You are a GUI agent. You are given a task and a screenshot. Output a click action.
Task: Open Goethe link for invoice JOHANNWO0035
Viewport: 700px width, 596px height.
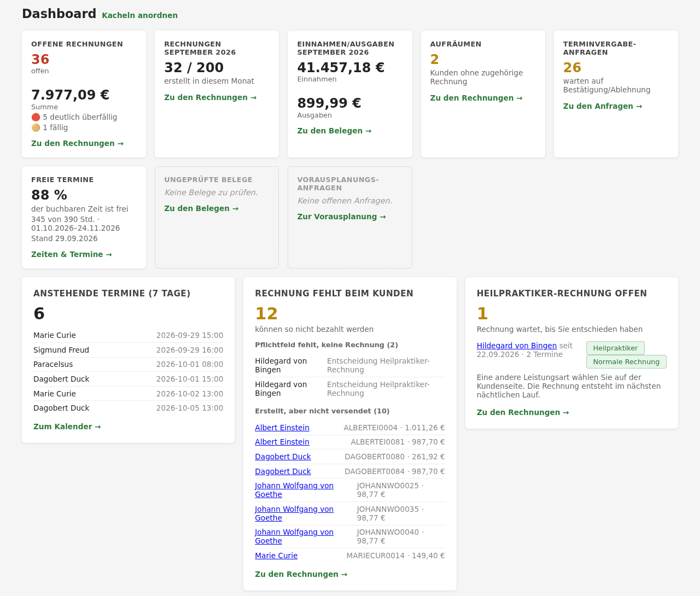click(294, 513)
